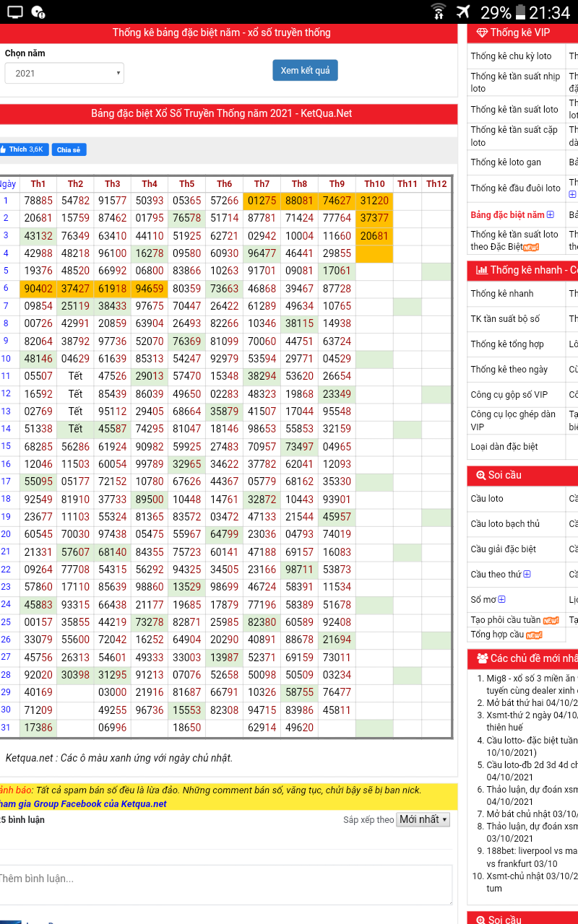
Task: Click the diamond icon in Thống kê VIP header
Action: click(482, 32)
